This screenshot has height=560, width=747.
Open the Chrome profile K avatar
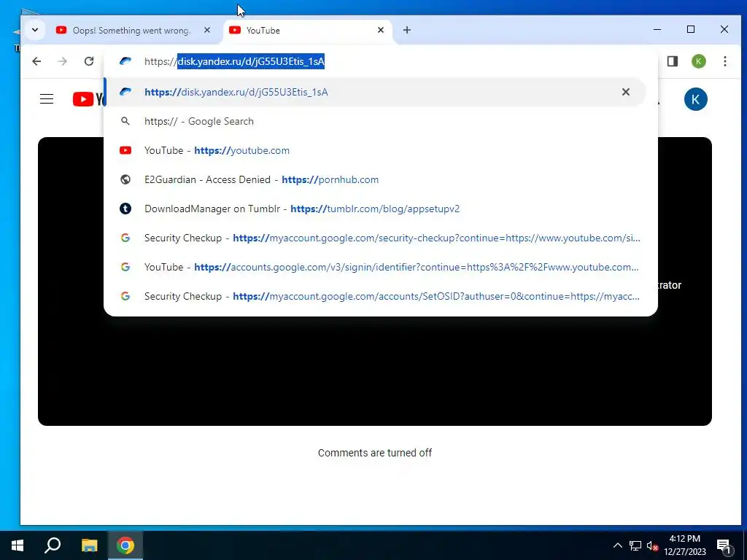click(698, 61)
